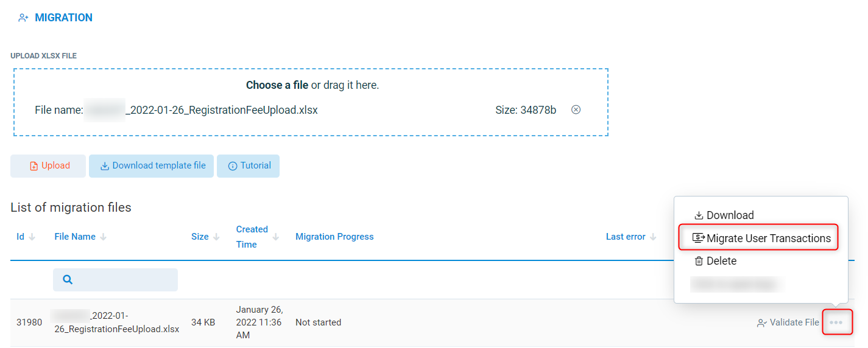Sort table by Id column arrow
868x348 pixels.
point(32,237)
